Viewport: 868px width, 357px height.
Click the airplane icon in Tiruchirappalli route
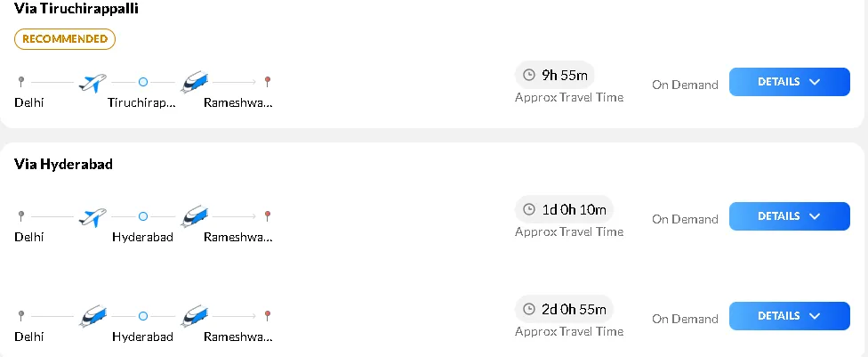click(x=92, y=82)
